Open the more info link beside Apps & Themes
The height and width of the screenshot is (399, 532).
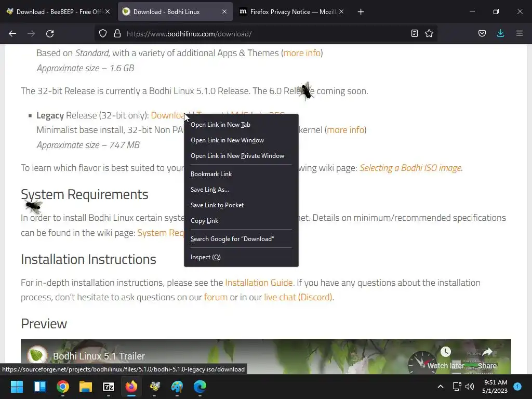(x=302, y=53)
